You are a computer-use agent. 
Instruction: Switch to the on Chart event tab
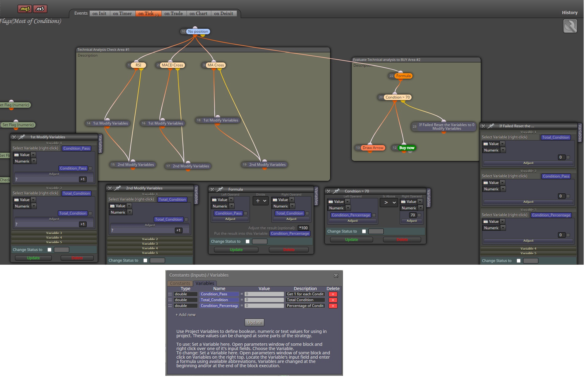click(x=198, y=13)
